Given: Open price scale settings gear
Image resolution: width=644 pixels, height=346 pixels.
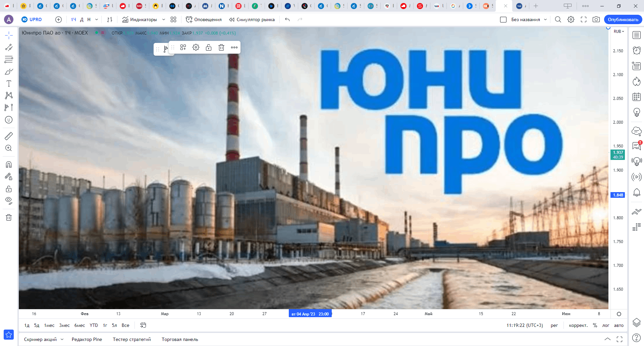Looking at the screenshot, I should tap(619, 314).
